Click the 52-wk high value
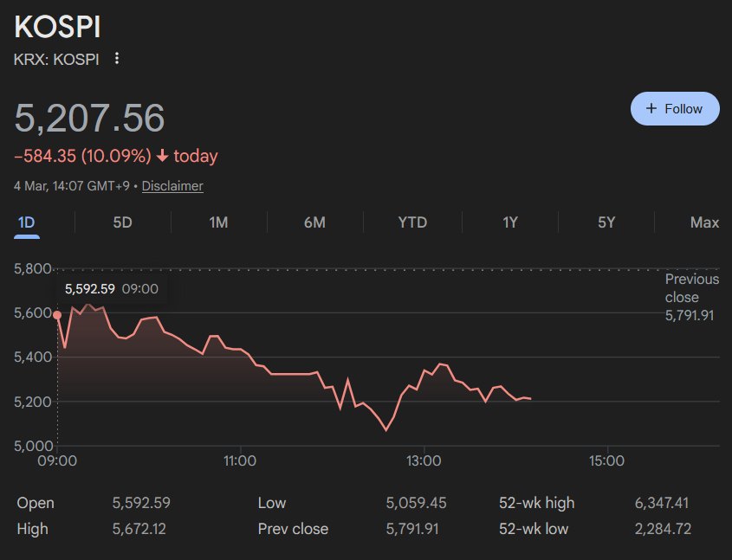The width and height of the screenshot is (732, 560). (662, 503)
